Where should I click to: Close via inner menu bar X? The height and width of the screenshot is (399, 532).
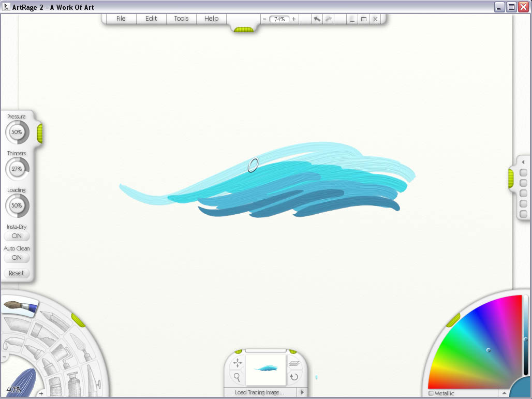[x=375, y=19]
